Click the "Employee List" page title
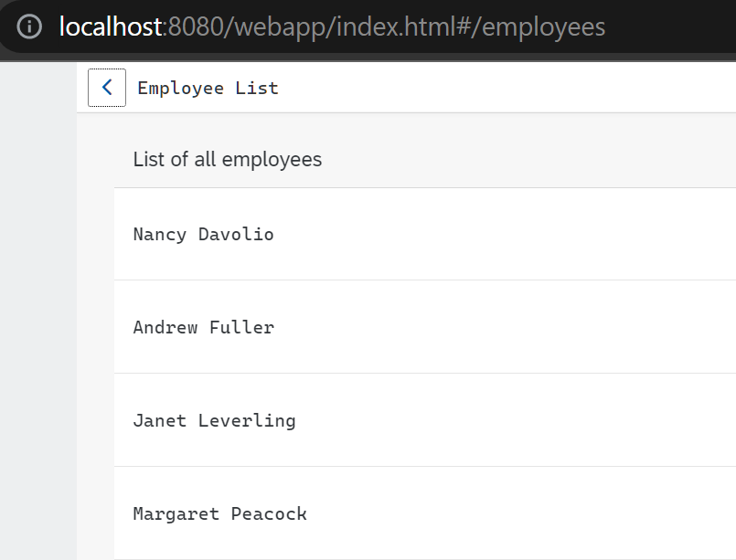 click(208, 89)
